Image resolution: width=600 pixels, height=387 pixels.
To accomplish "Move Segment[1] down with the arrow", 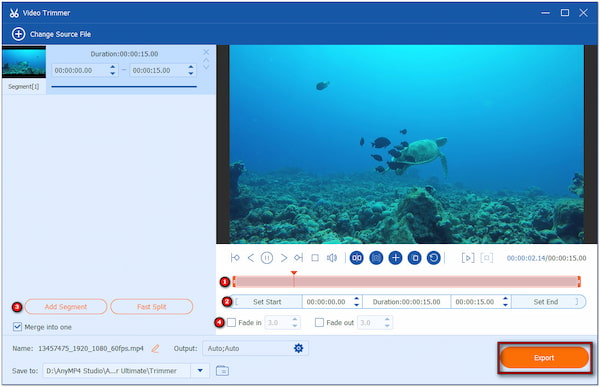I will (206, 67).
